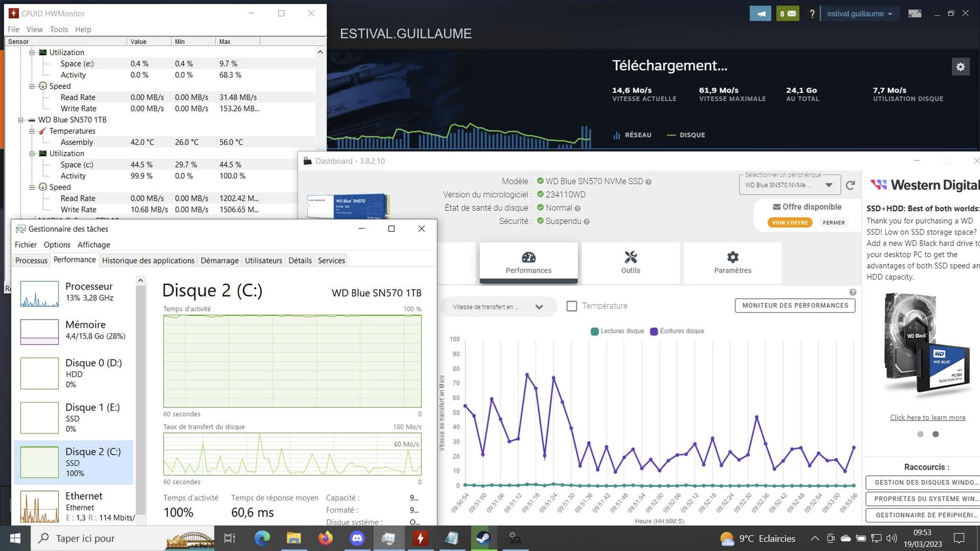Click the Task Manager sidebar scrollbar
This screenshot has height=551, width=980.
point(141,399)
